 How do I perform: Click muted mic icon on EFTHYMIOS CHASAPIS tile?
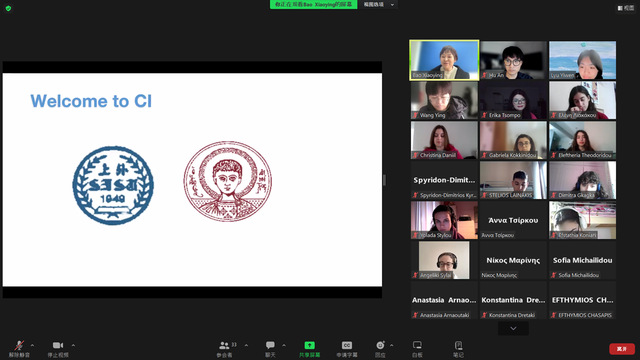pos(554,315)
